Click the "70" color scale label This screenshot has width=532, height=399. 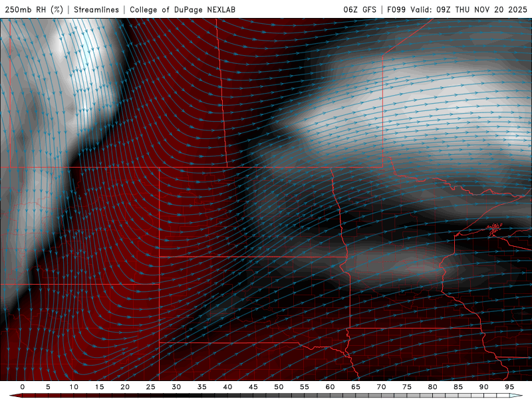pyautogui.click(x=381, y=387)
